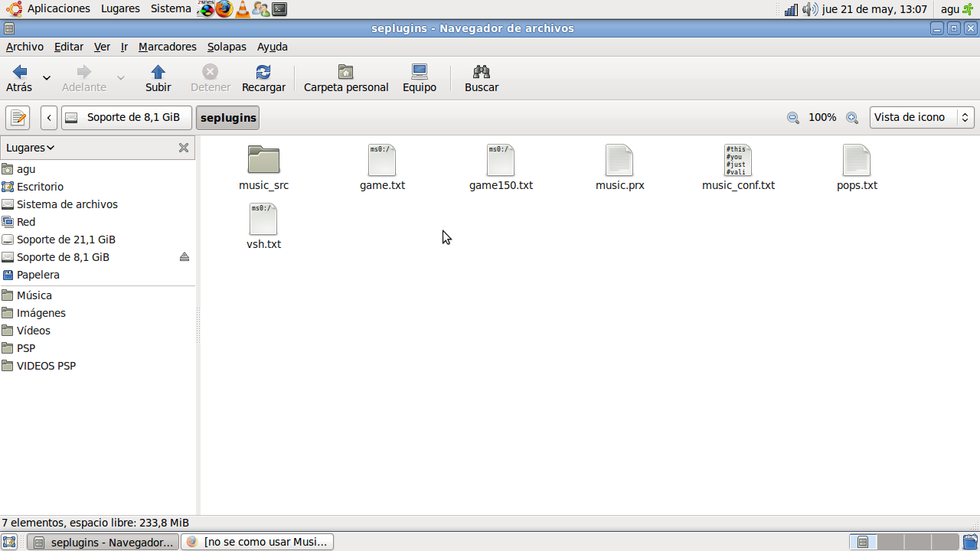Open the Solapas menu
Image resolution: width=980 pixels, height=551 pixels.
[227, 47]
